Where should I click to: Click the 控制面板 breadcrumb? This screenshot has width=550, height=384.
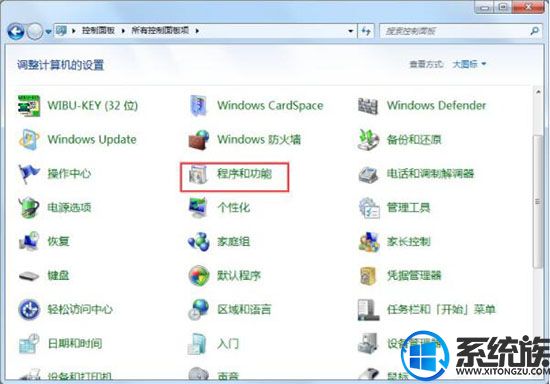pyautogui.click(x=98, y=31)
